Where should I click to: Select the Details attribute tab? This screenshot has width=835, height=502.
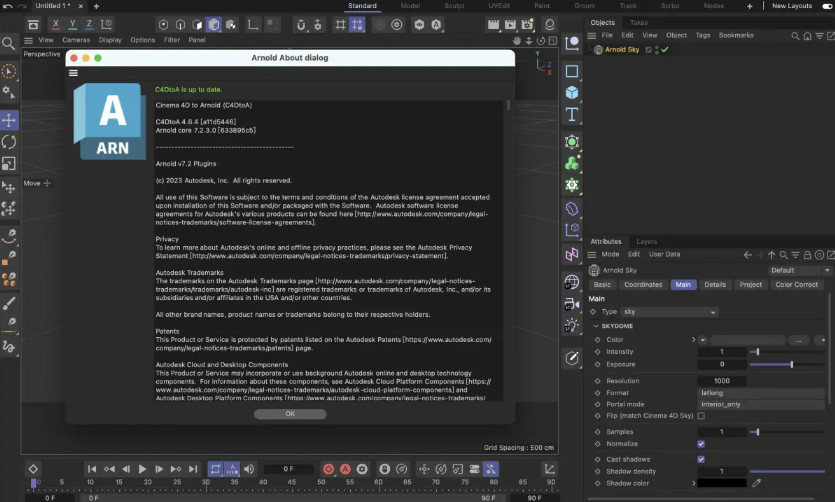pyautogui.click(x=715, y=285)
